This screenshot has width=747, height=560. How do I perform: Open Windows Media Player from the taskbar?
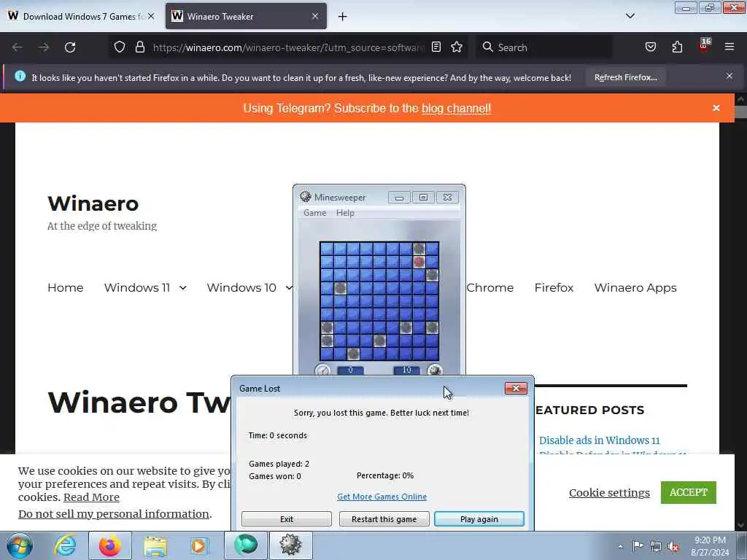pos(199,545)
